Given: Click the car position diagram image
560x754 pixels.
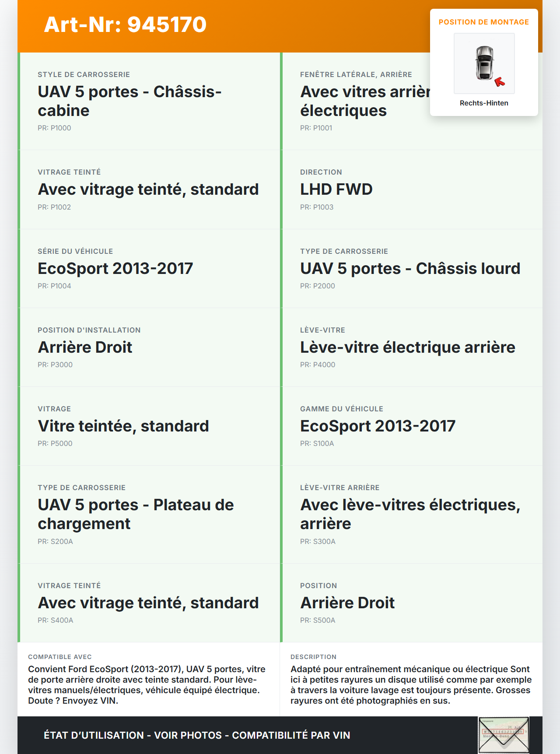Looking at the screenshot, I should (484, 63).
